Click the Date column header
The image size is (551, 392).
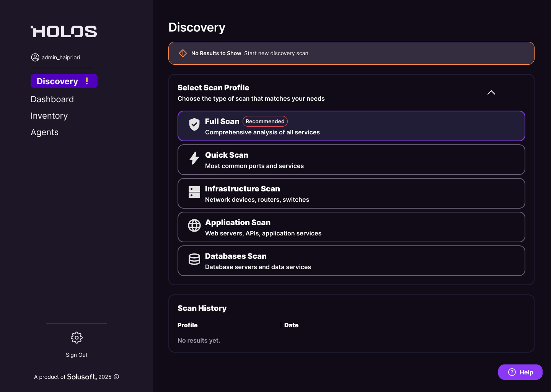[291, 325]
